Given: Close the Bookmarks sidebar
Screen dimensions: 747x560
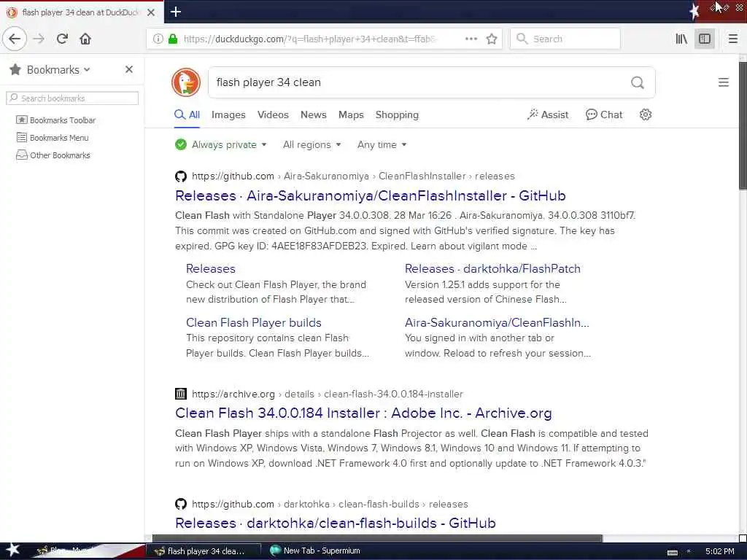Looking at the screenshot, I should pos(128,69).
